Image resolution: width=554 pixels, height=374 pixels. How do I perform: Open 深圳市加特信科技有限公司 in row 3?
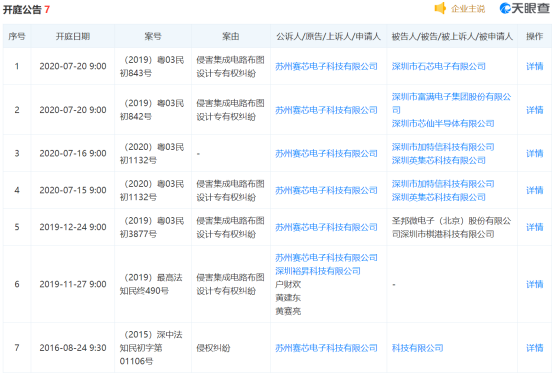click(x=443, y=147)
